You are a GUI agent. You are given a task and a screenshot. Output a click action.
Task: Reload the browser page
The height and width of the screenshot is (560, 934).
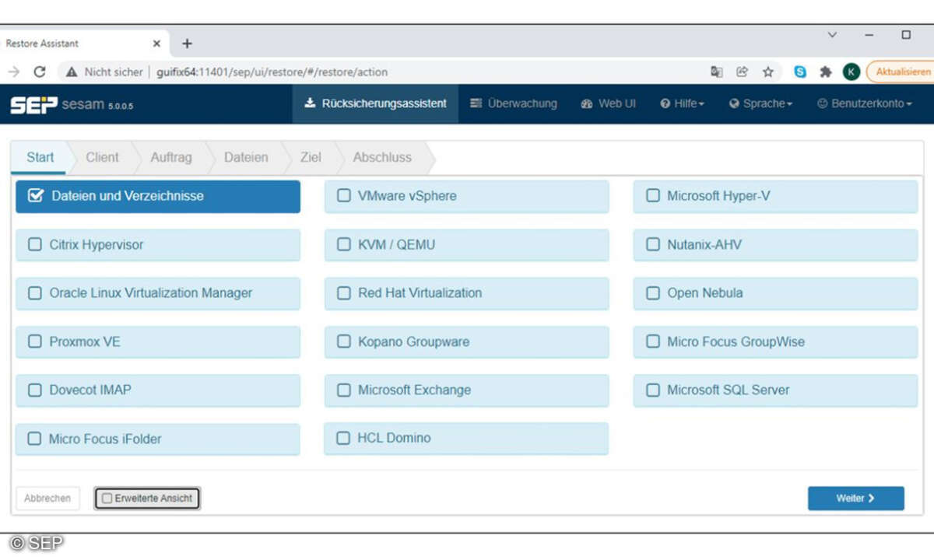pos(40,72)
